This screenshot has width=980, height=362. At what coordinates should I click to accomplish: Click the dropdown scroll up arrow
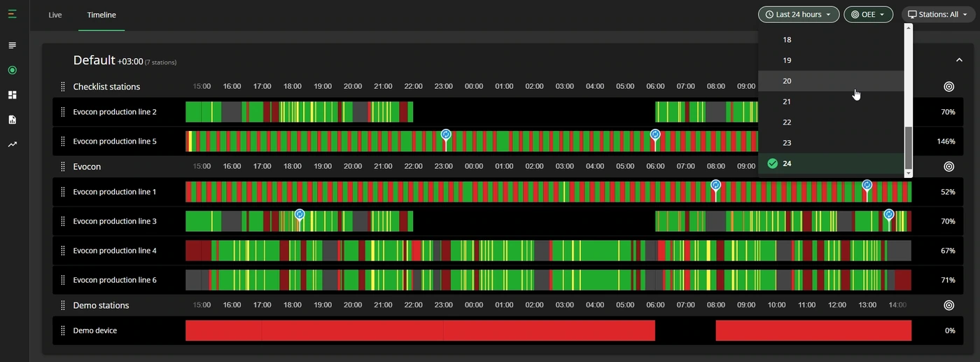tap(909, 27)
